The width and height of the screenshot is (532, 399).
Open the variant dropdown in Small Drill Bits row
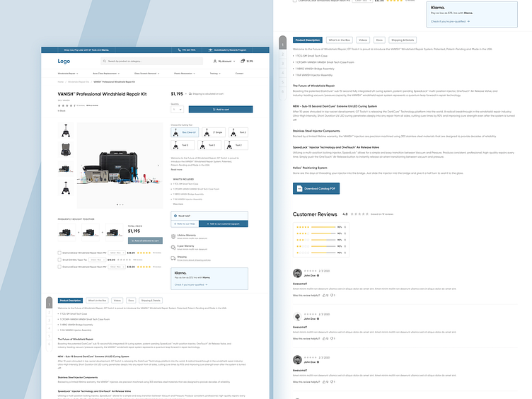(x=98, y=260)
